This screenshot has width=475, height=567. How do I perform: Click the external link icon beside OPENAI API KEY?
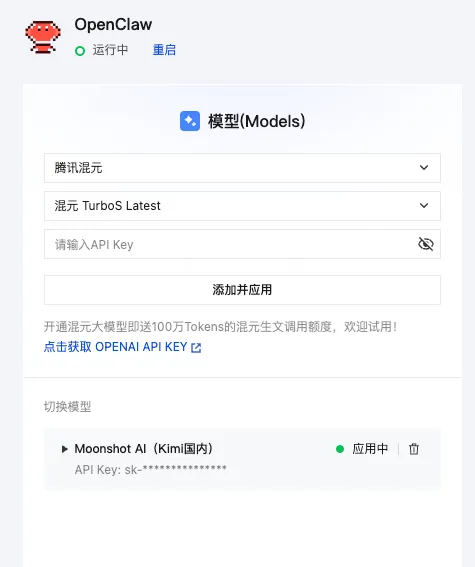pos(196,348)
